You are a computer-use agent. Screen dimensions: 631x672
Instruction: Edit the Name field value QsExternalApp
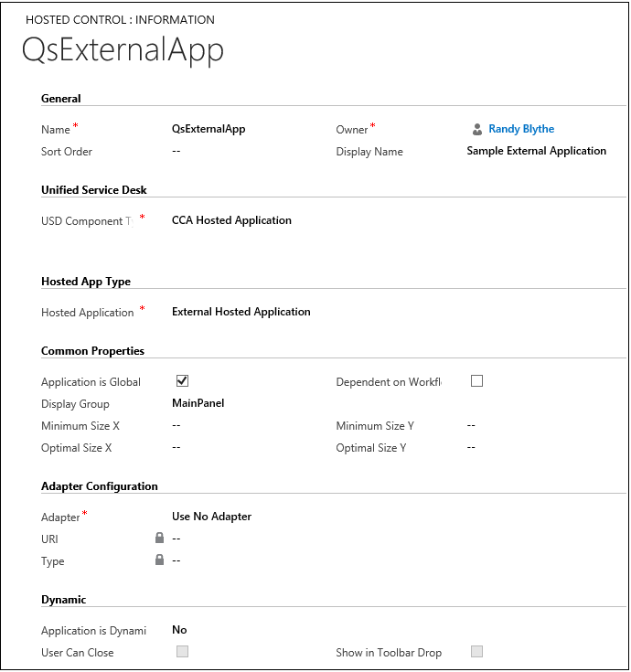[x=209, y=129]
